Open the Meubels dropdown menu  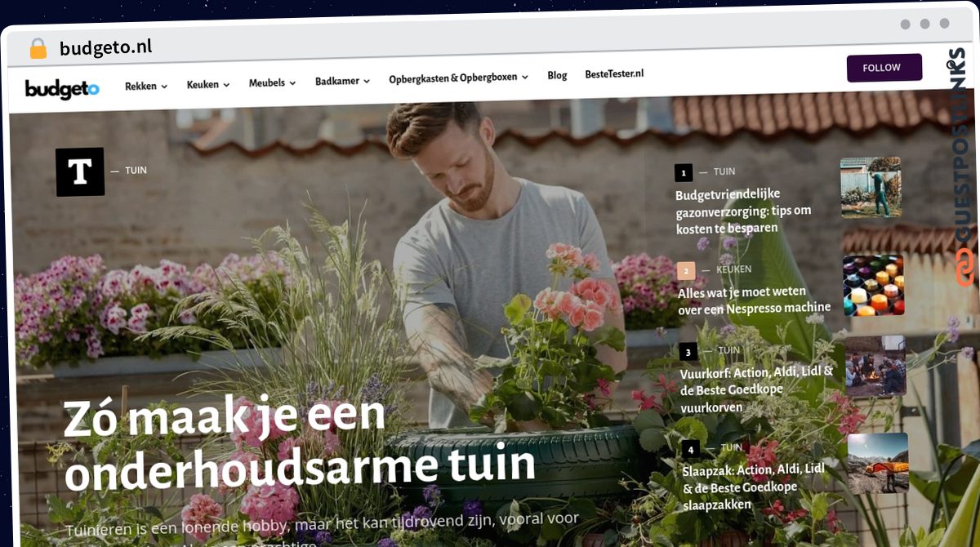(272, 82)
